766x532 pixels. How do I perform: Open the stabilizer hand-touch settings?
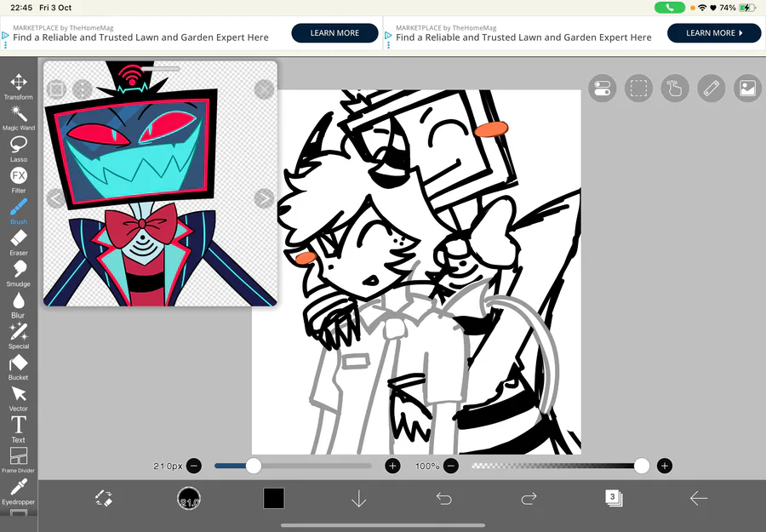pyautogui.click(x=675, y=89)
